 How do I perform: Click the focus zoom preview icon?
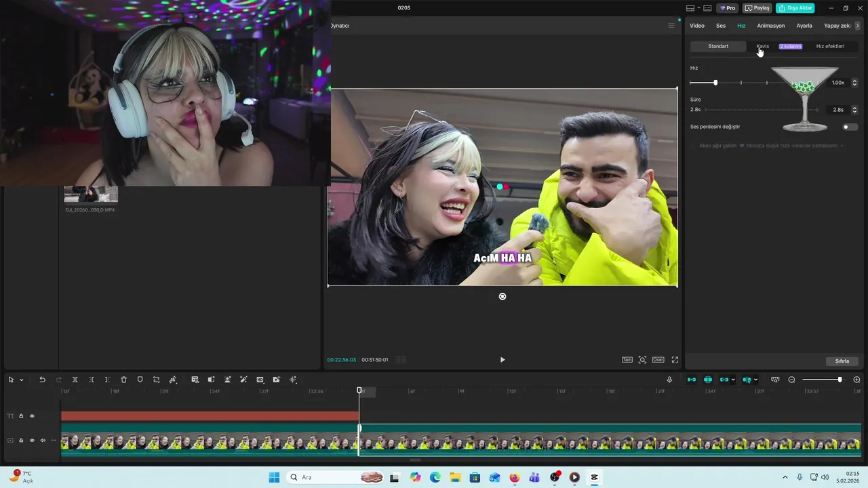[x=642, y=360]
